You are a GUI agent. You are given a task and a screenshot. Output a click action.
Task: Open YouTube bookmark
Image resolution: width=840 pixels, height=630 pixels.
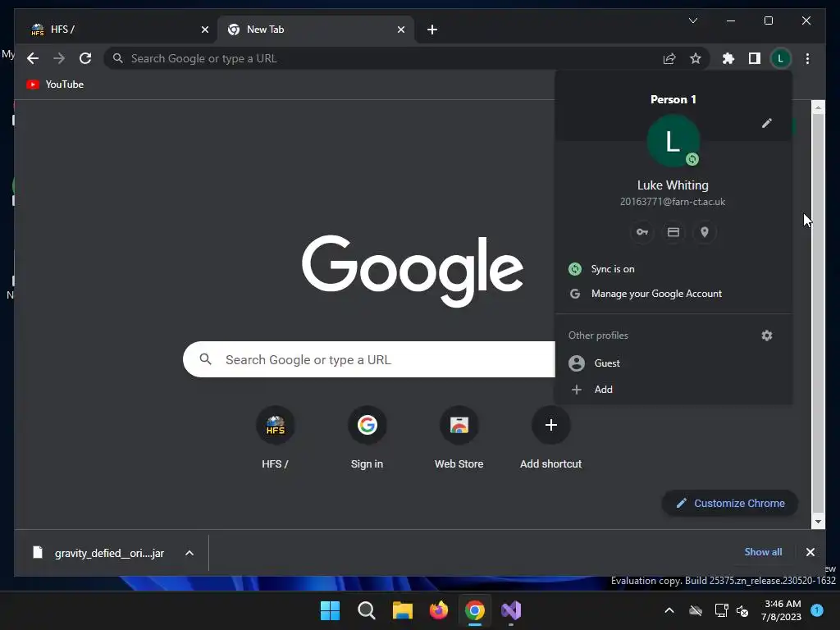tap(55, 84)
